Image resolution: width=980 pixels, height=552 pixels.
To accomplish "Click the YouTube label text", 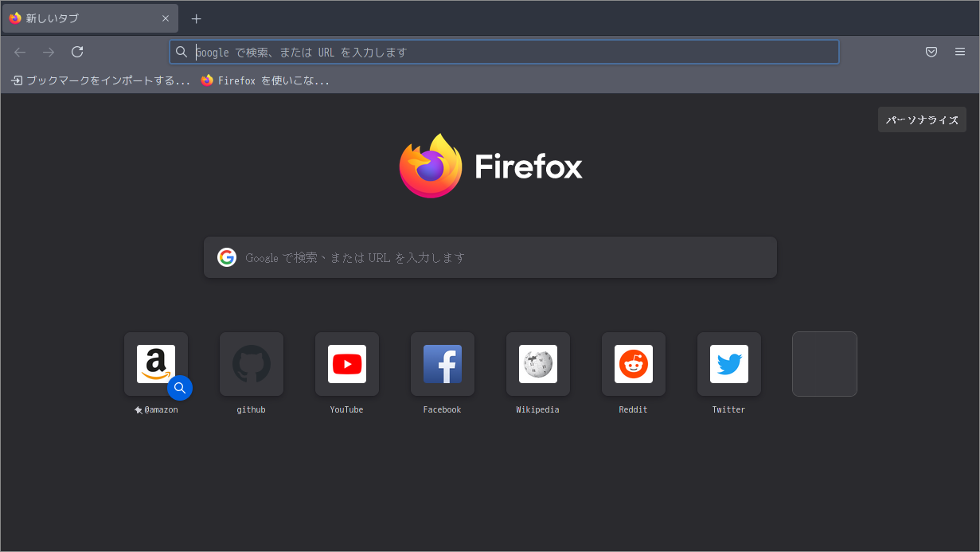I will point(347,410).
